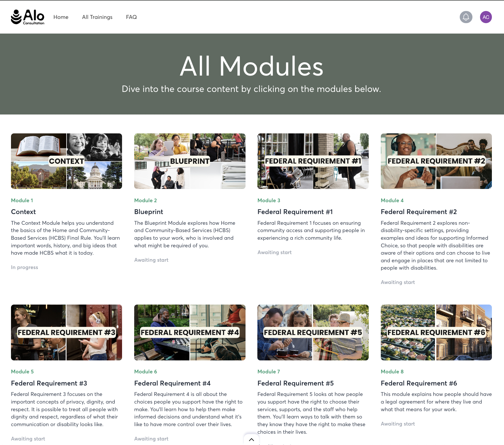Click the Federal Requirement #6 title
Viewport: 504px width, 445px height.
coord(419,383)
